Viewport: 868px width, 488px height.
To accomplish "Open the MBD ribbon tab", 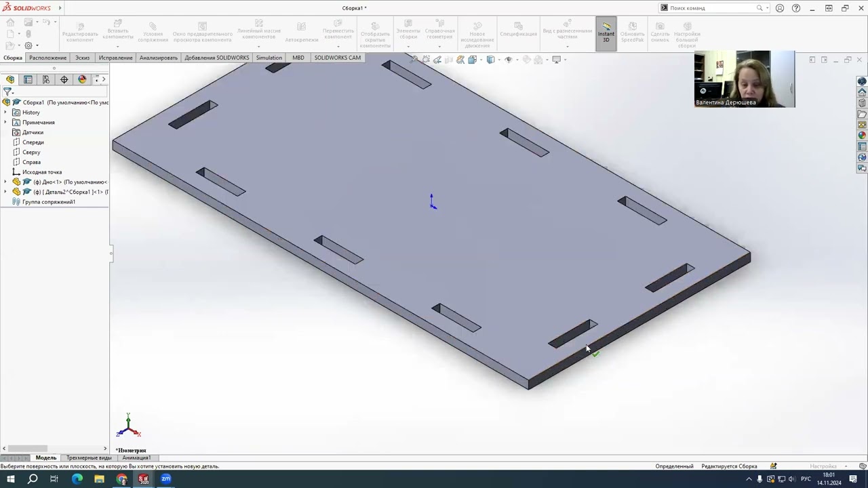I will [x=298, y=58].
